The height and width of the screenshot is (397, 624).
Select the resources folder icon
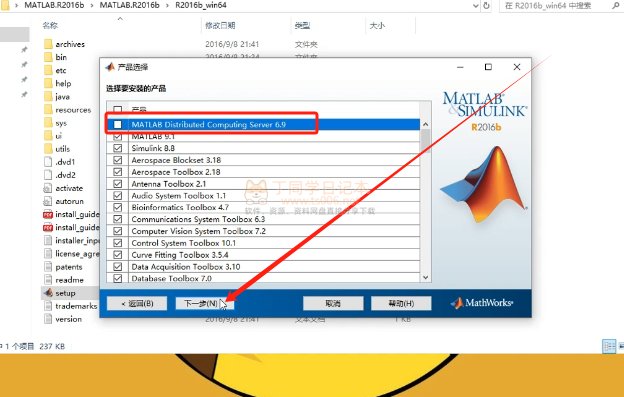pyautogui.click(x=48, y=109)
